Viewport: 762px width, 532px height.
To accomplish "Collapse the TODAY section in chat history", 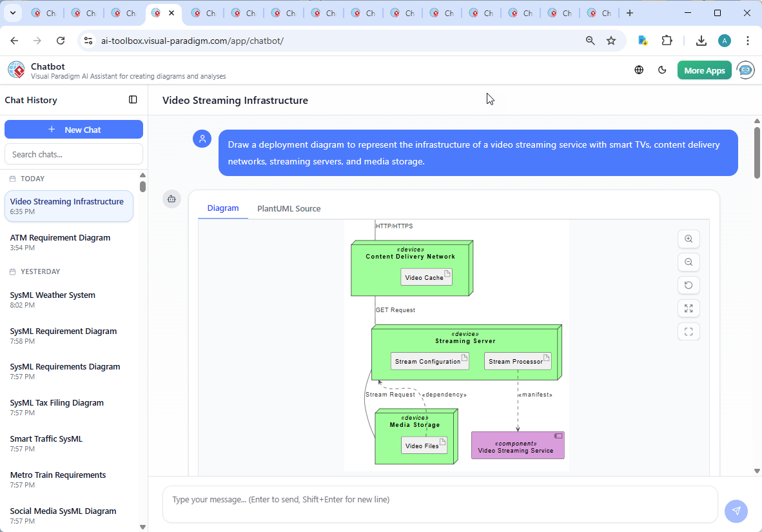I will (32, 179).
